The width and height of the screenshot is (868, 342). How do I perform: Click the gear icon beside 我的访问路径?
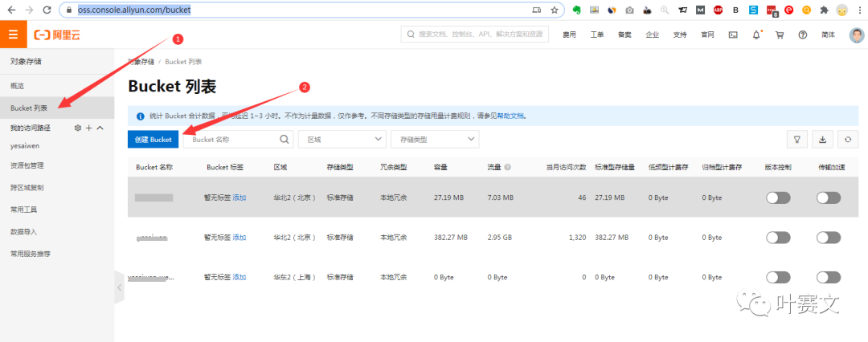[78, 128]
